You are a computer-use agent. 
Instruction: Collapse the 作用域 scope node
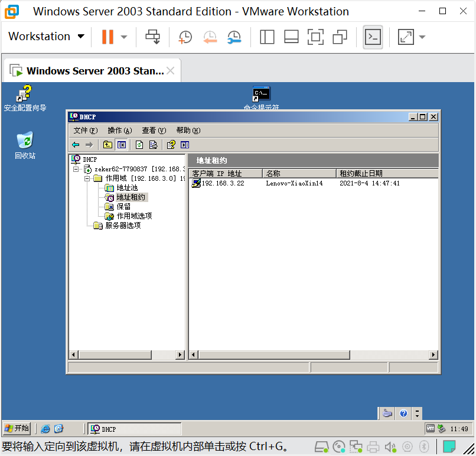coord(87,178)
